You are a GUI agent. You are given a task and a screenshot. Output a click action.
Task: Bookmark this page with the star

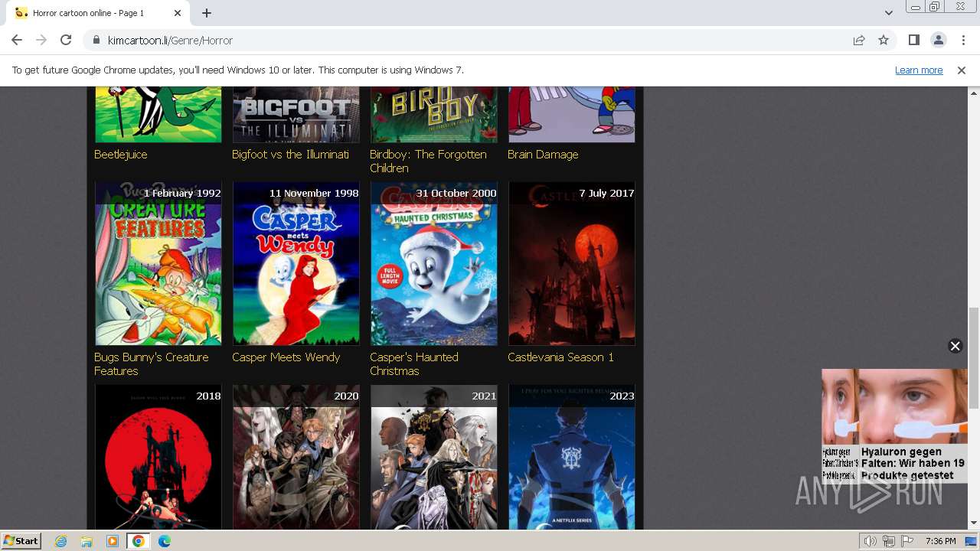click(x=884, y=40)
